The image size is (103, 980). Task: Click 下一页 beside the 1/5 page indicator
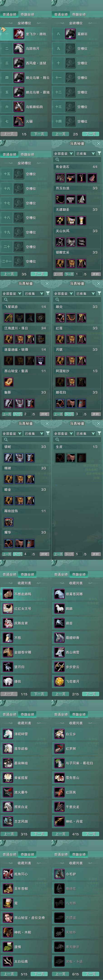(x=39, y=134)
